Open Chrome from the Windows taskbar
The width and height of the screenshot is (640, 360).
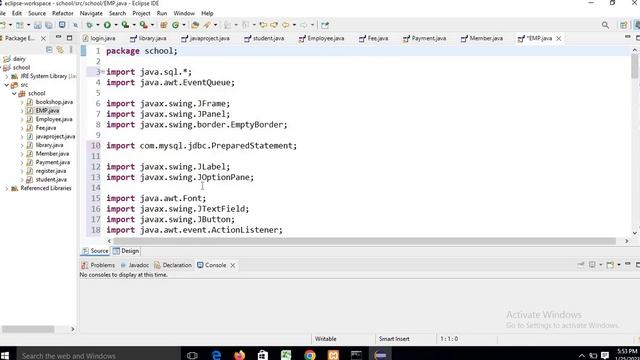[310, 355]
